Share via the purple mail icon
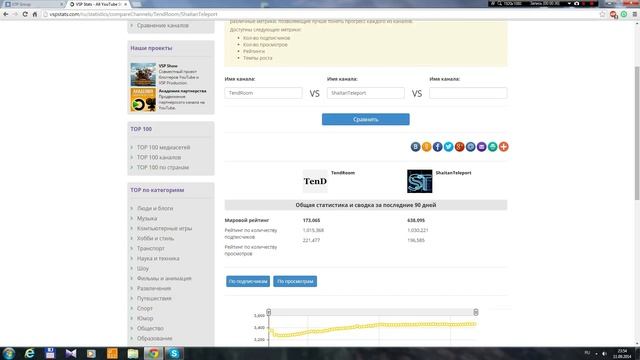 (482, 147)
